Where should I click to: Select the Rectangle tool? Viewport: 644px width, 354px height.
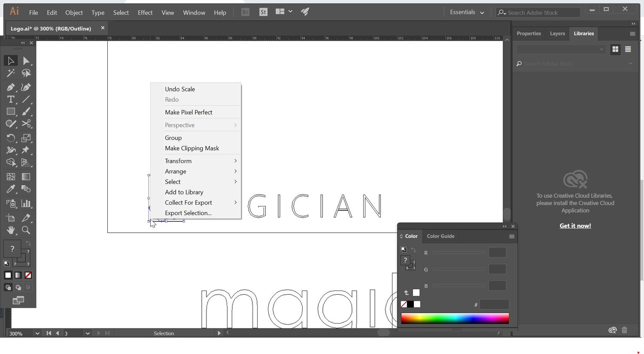11,112
